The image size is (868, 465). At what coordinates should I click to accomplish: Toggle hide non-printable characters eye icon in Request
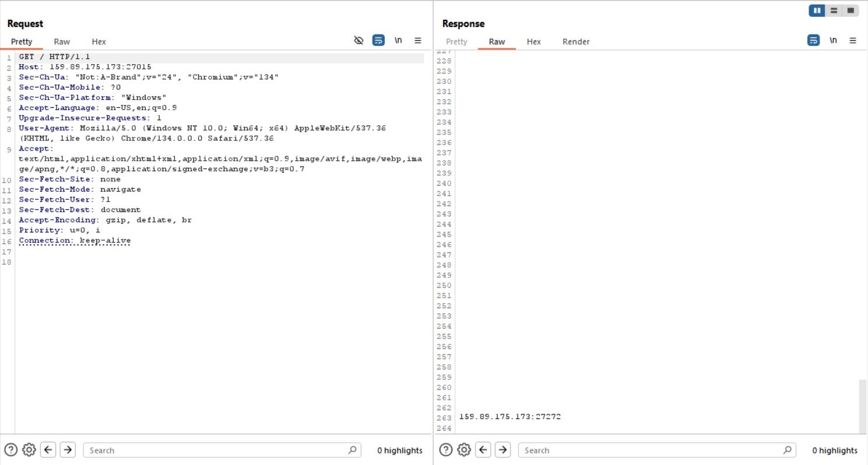pos(359,40)
